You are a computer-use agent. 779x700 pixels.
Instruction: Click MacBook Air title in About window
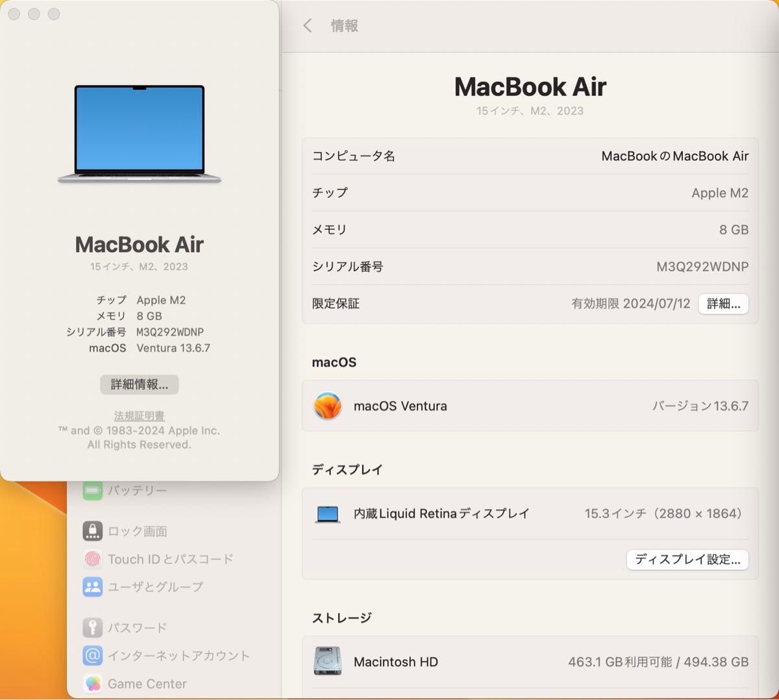(140, 244)
